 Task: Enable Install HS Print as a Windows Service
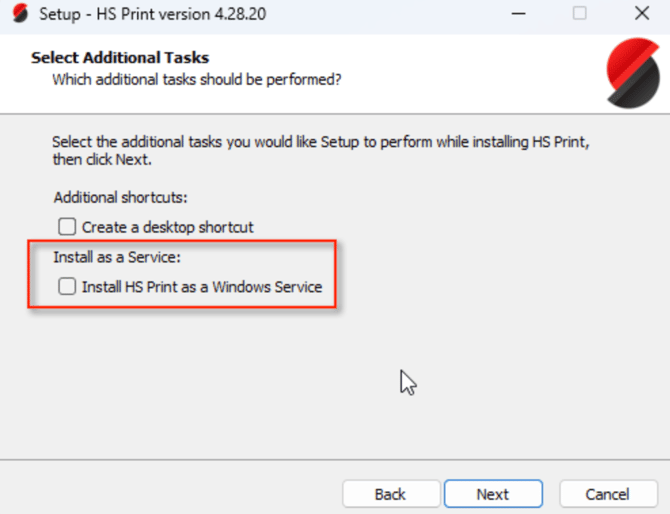(x=67, y=286)
